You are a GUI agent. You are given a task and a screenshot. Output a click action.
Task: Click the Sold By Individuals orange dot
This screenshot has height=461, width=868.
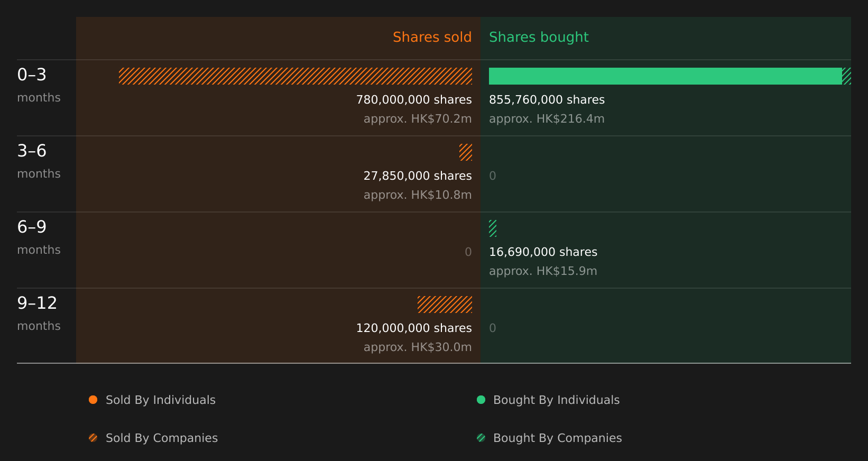[x=93, y=400]
